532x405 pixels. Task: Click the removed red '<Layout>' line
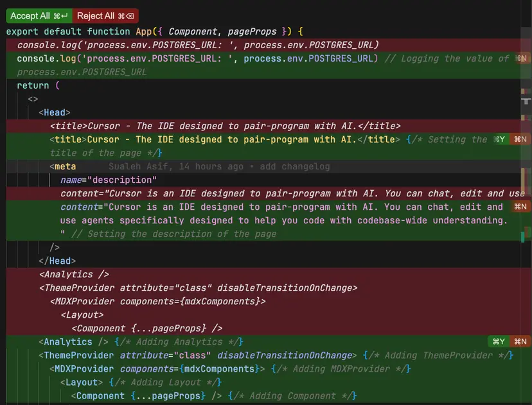[x=82, y=315]
